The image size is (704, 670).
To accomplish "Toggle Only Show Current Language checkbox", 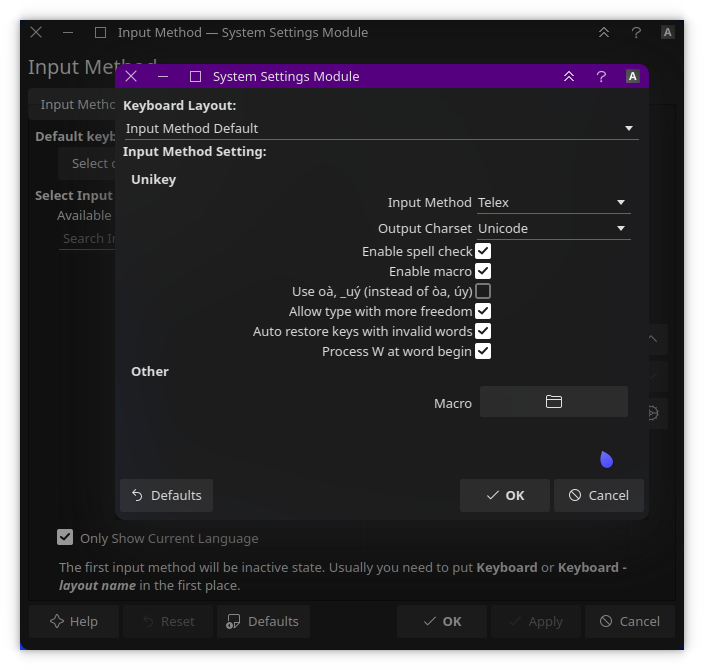I will point(65,537).
